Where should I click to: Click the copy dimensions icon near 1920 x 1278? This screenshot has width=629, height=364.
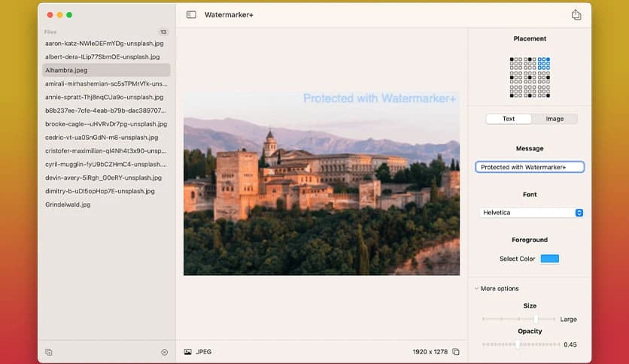[x=456, y=352]
